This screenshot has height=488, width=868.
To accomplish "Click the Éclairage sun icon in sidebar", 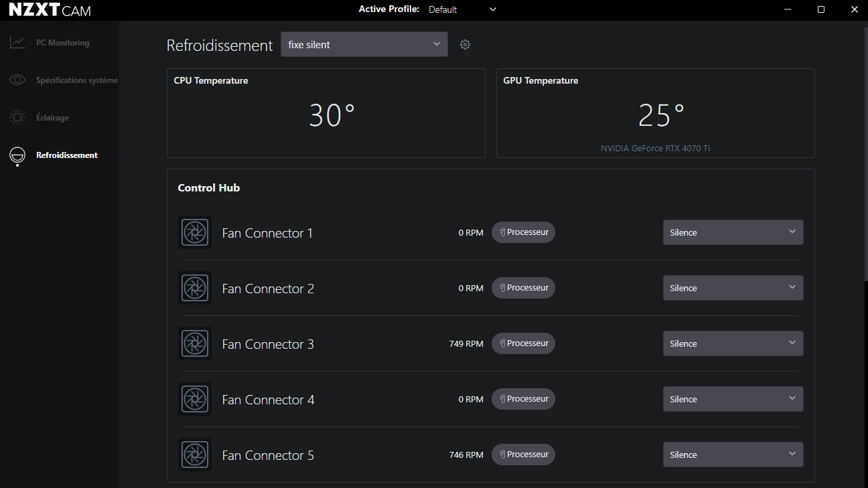I will [x=17, y=118].
